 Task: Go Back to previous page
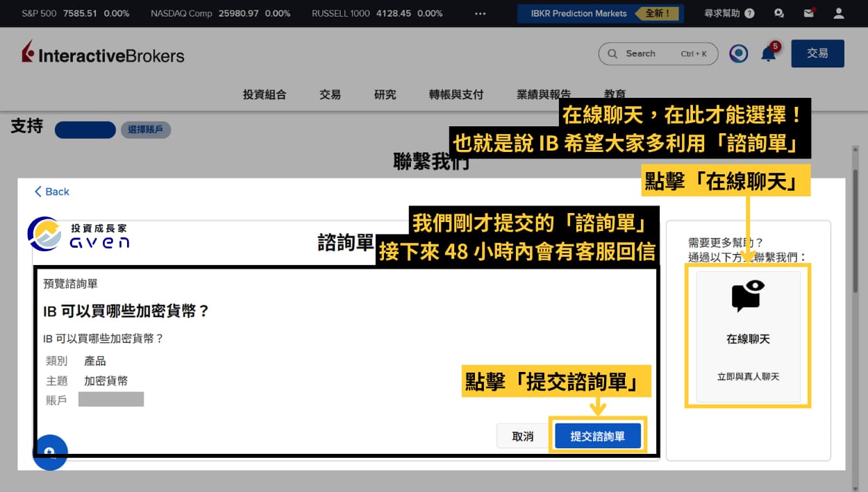click(x=52, y=192)
